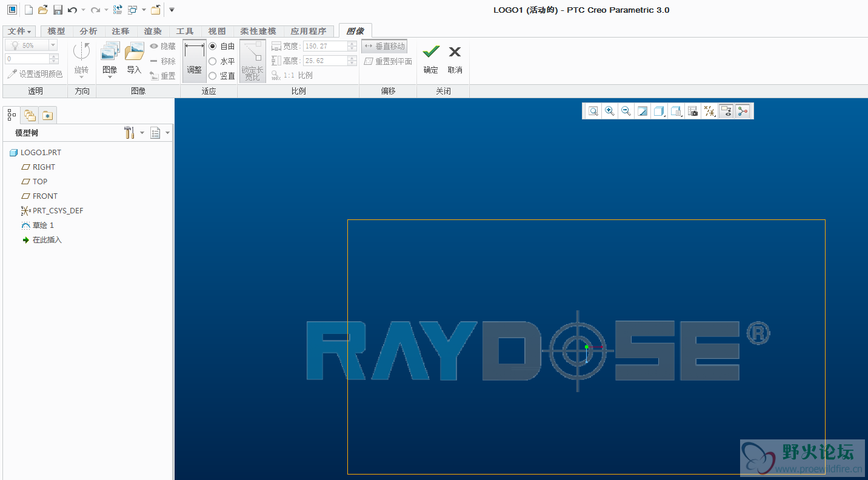Open the transparency 50% dropdown
Image resolution: width=868 pixels, height=480 pixels.
[53, 45]
